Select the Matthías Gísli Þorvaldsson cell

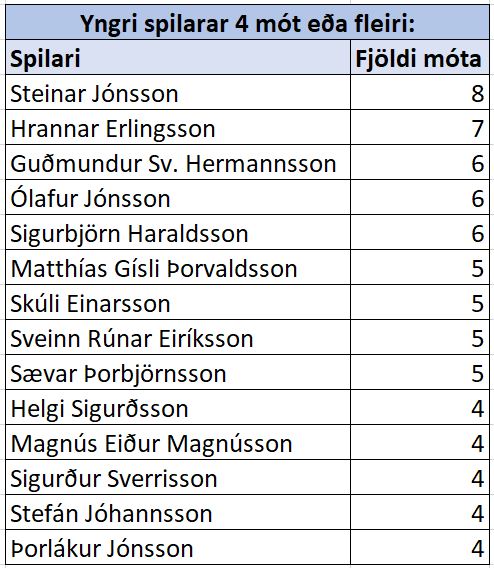tap(178, 267)
